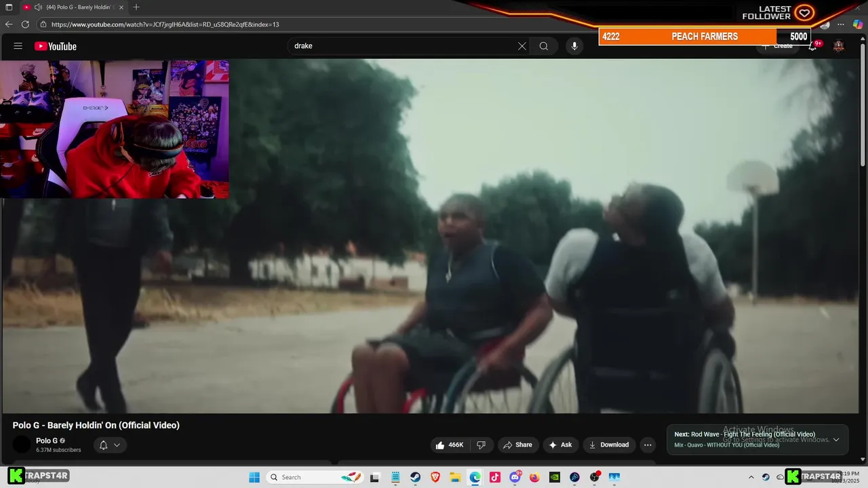Go to YouTube home via logo
Image resolution: width=868 pixels, height=488 pixels.
coord(56,46)
